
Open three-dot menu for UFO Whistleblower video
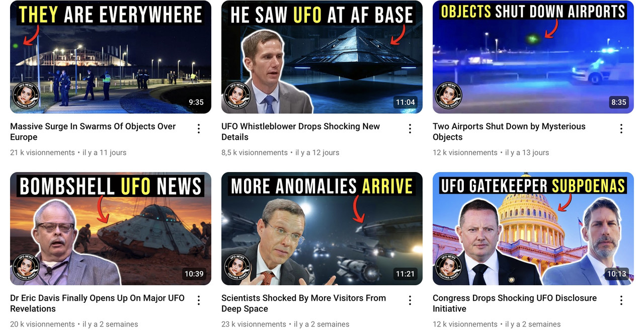click(x=410, y=129)
